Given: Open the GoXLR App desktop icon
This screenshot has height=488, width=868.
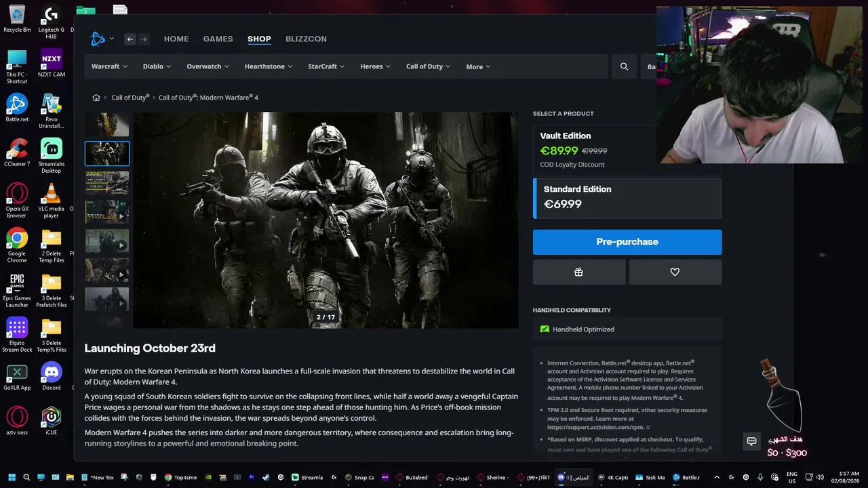Looking at the screenshot, I should tap(17, 376).
